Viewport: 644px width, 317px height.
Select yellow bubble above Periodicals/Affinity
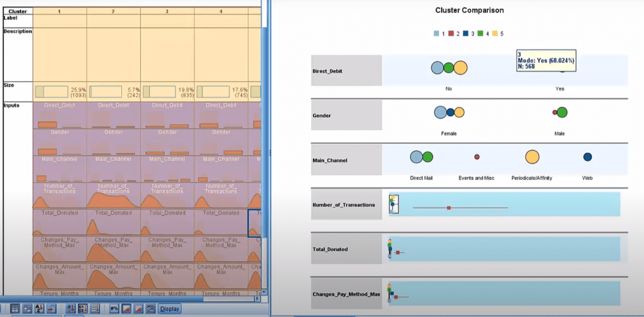tap(532, 157)
